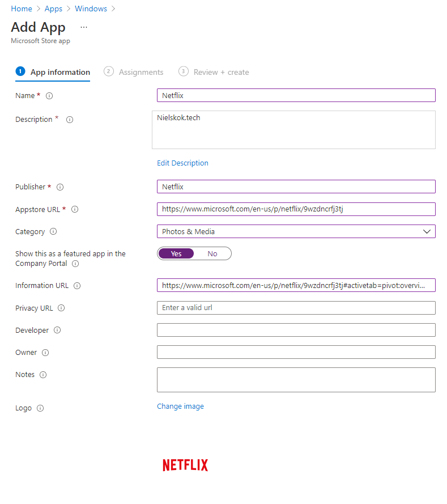The image size is (447, 504).
Task: Click the Information URL info icon
Action: 77,286
